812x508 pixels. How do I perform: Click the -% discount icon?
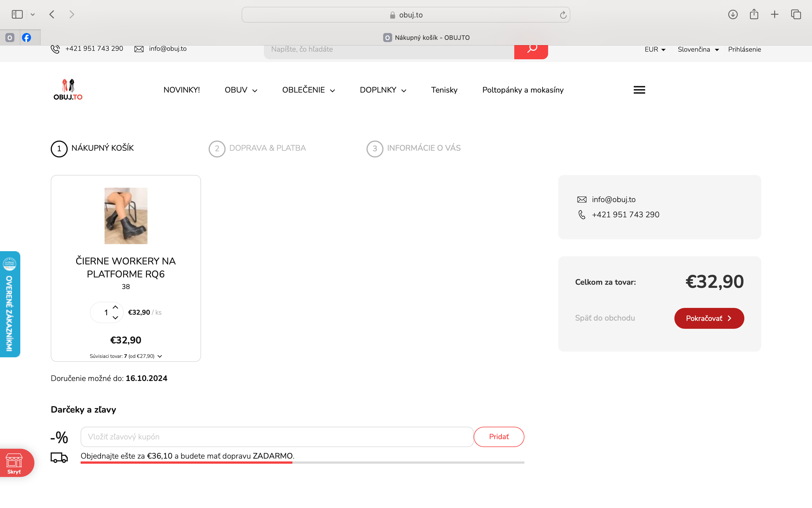pos(59,437)
